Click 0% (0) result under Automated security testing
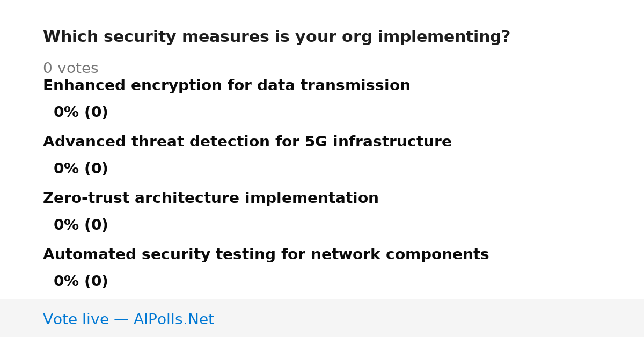 coord(81,282)
